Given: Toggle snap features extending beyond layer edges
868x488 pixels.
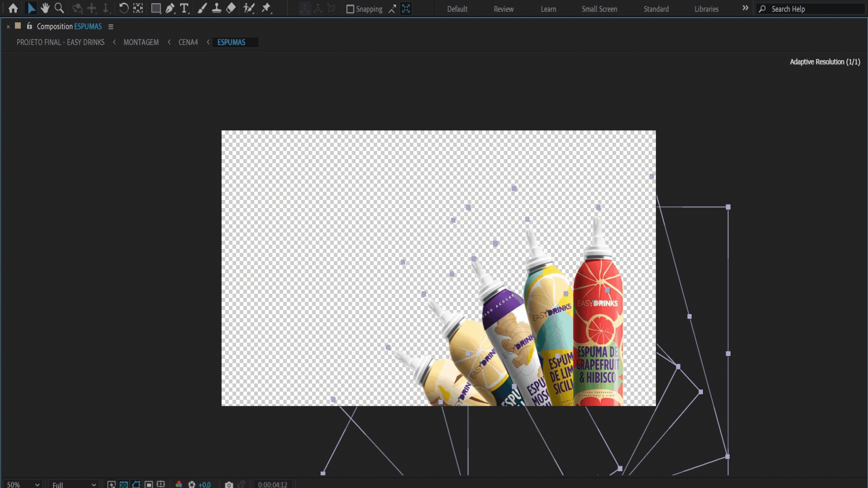Looking at the screenshot, I should (x=392, y=9).
